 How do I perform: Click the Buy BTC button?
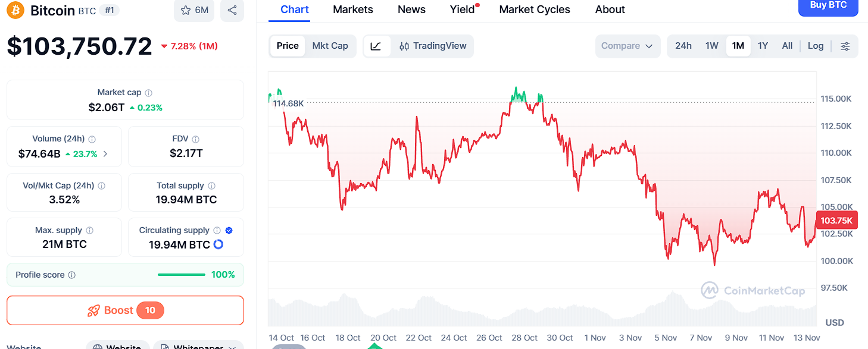[828, 6]
